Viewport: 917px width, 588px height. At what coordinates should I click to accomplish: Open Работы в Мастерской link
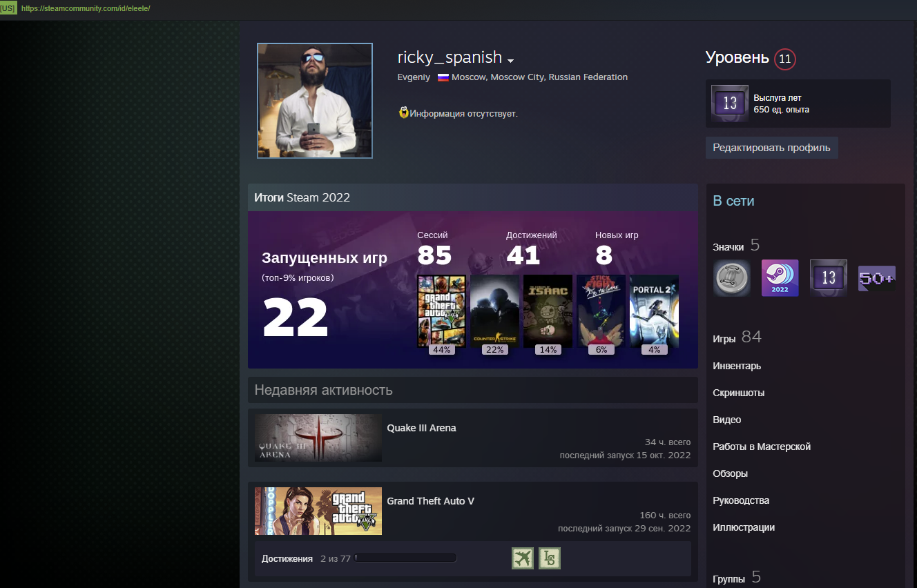tap(762, 447)
